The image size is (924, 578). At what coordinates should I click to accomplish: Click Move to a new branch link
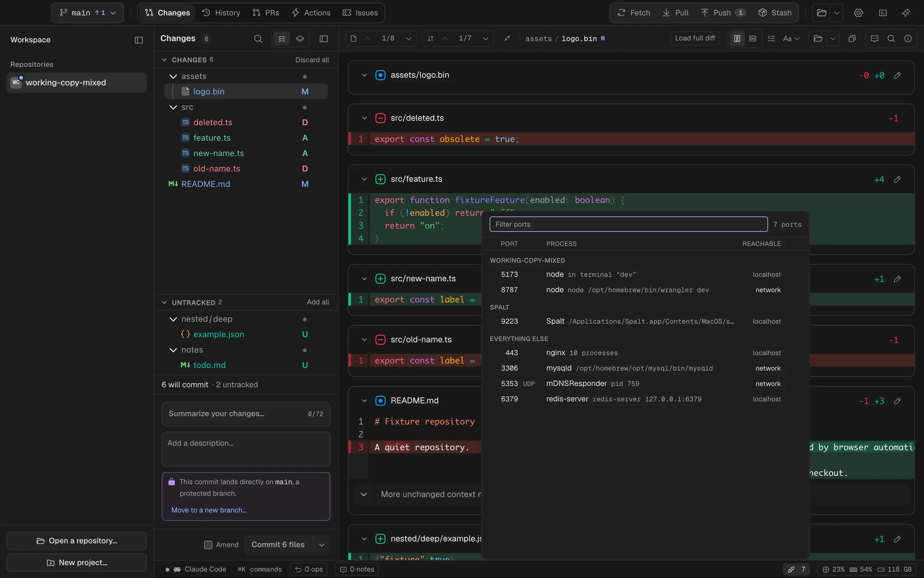point(209,510)
